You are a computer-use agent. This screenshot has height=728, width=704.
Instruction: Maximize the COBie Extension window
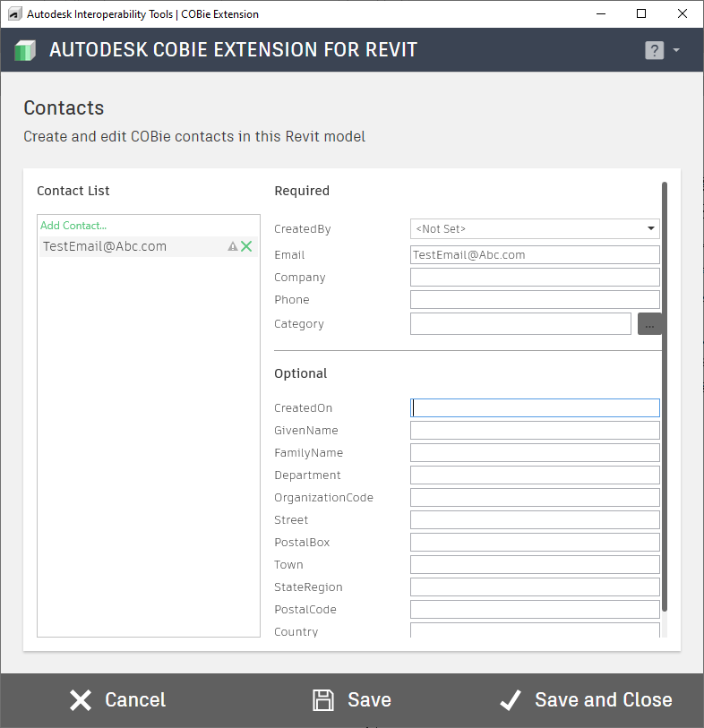[x=641, y=14]
